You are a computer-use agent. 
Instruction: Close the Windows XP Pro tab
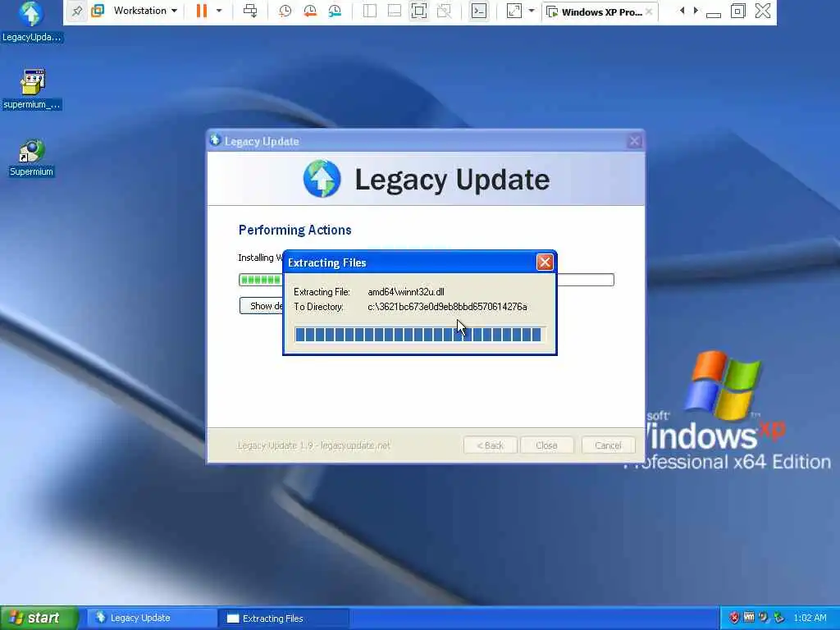click(649, 11)
